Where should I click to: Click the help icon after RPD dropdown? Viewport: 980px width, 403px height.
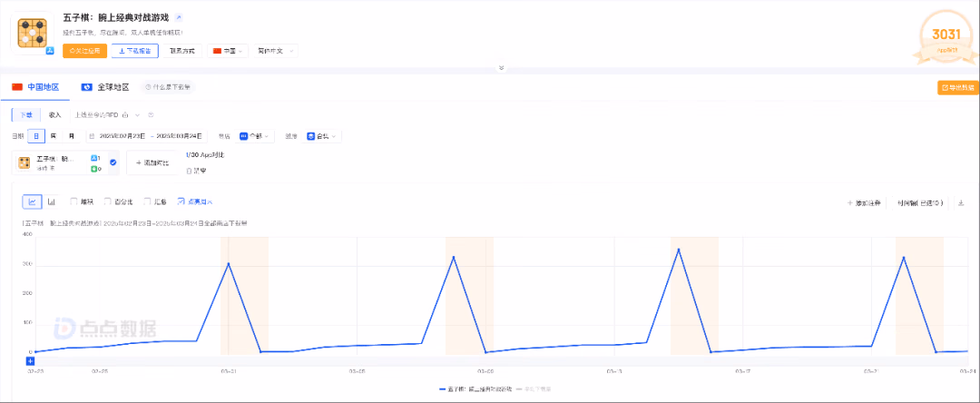pyautogui.click(x=151, y=115)
